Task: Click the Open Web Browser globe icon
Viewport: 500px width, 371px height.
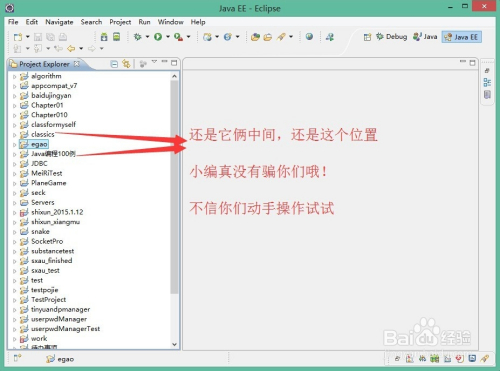Action: click(x=309, y=36)
